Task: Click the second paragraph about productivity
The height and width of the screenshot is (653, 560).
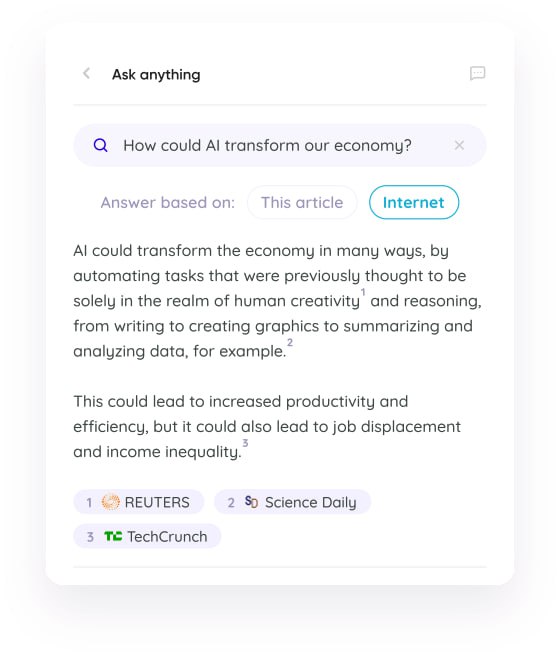Action: [x=267, y=426]
